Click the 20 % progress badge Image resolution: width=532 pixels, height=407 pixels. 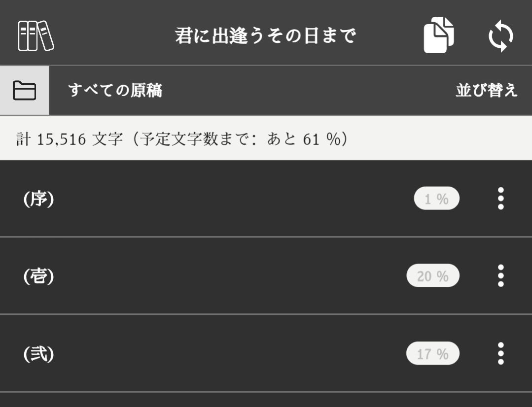432,276
